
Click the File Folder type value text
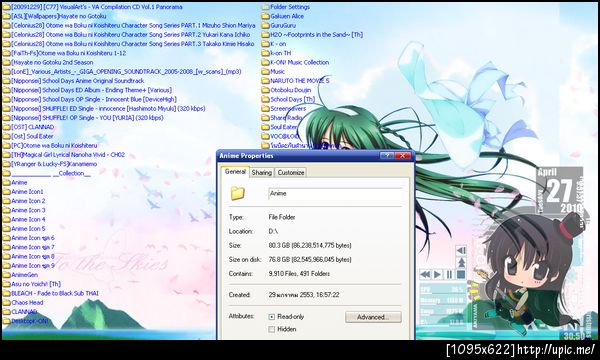[282, 217]
